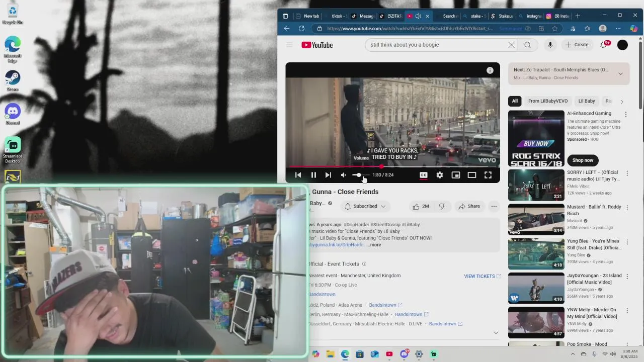644x362 pixels.
Task: Open Bandsintown link for Düsseldorf event
Action: [445, 324]
